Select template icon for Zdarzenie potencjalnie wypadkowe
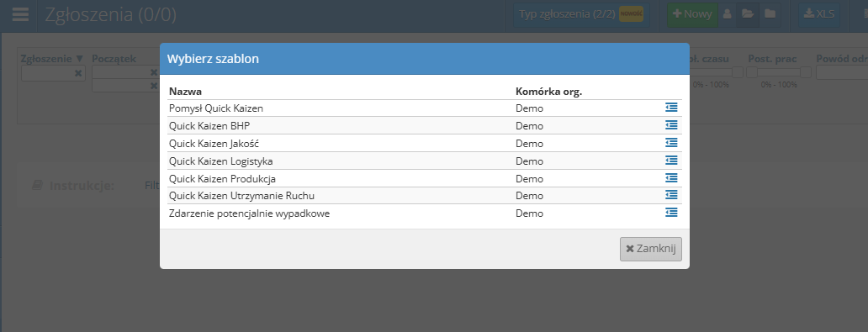This screenshot has width=868, height=332. coord(671,212)
